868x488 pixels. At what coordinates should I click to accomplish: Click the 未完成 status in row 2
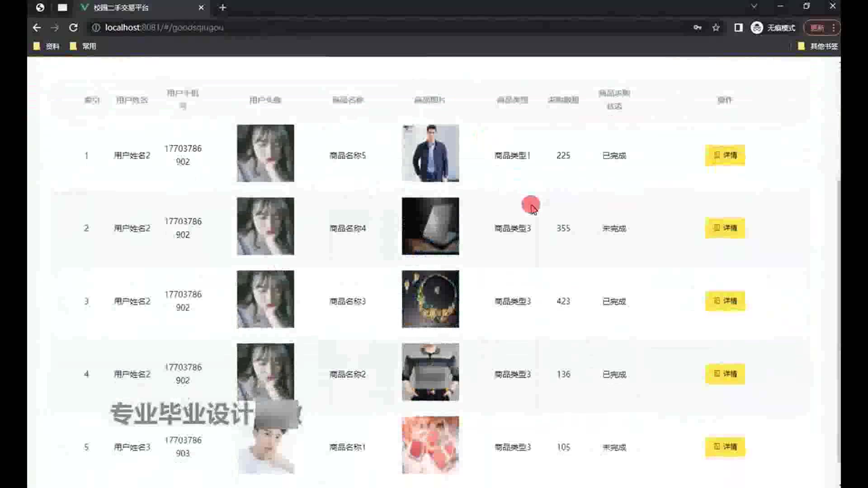(614, 228)
